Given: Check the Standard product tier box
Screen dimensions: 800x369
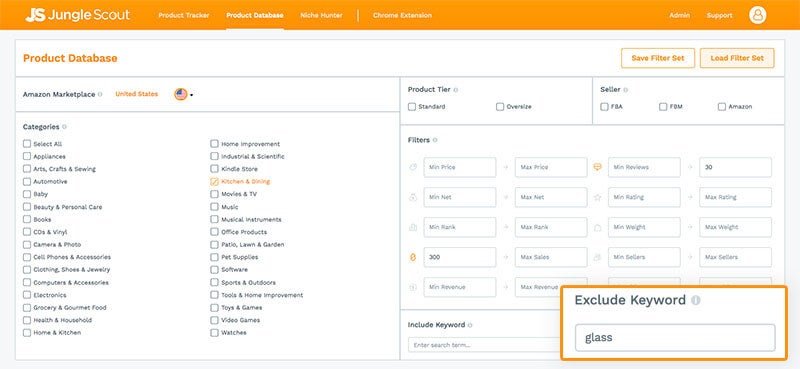Looking at the screenshot, I should point(412,107).
